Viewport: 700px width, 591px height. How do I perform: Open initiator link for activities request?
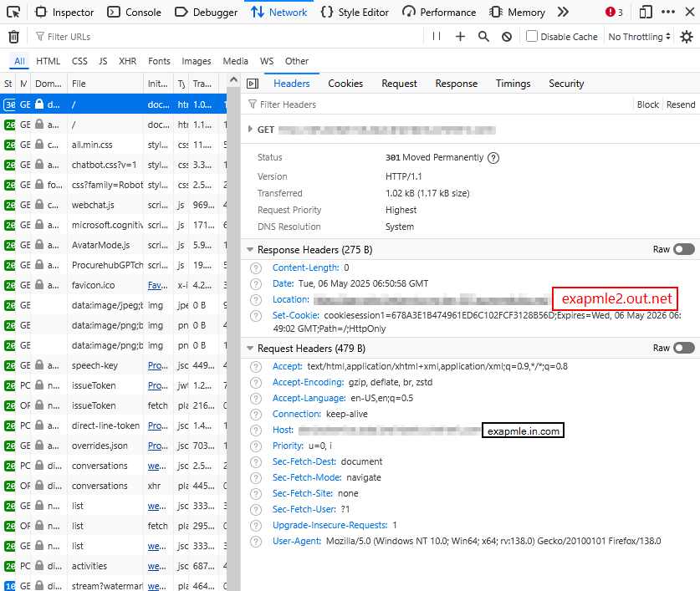coord(156,567)
